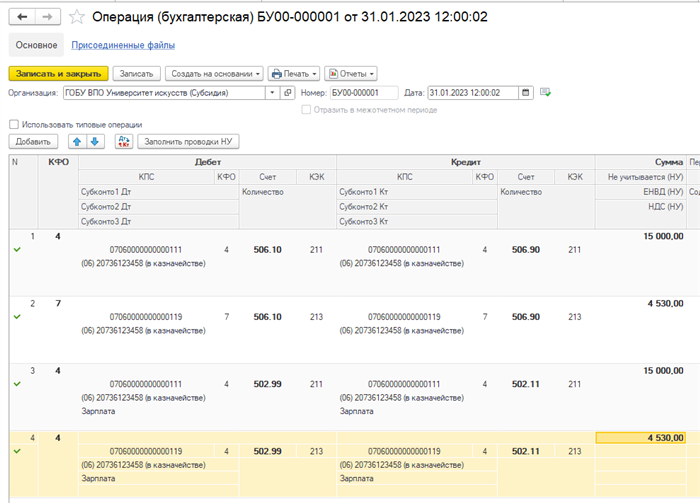Image resolution: width=700 pixels, height=503 pixels.
Task: Click КФО value 7 in row 2
Action: click(x=58, y=303)
